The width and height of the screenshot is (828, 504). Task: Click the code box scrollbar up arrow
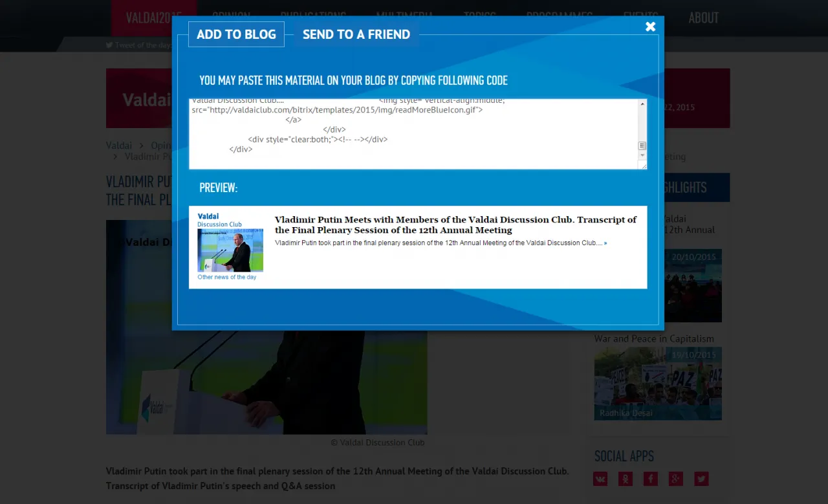[642, 104]
